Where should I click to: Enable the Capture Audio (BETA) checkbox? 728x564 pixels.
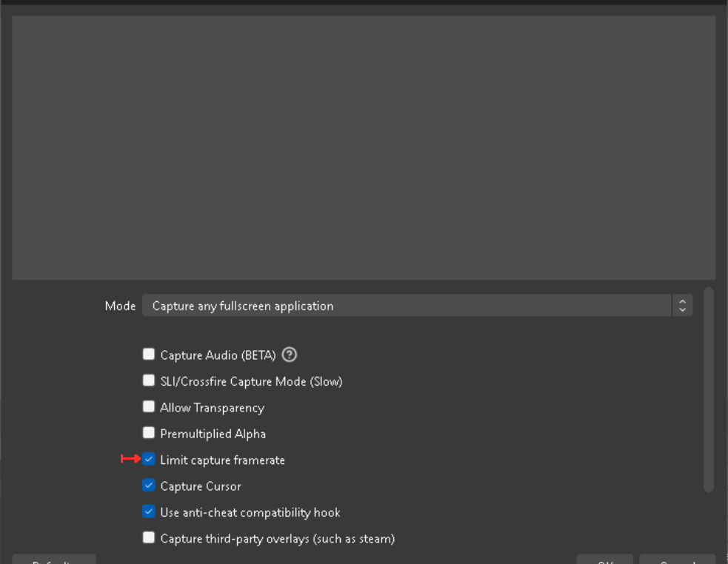[x=149, y=355]
